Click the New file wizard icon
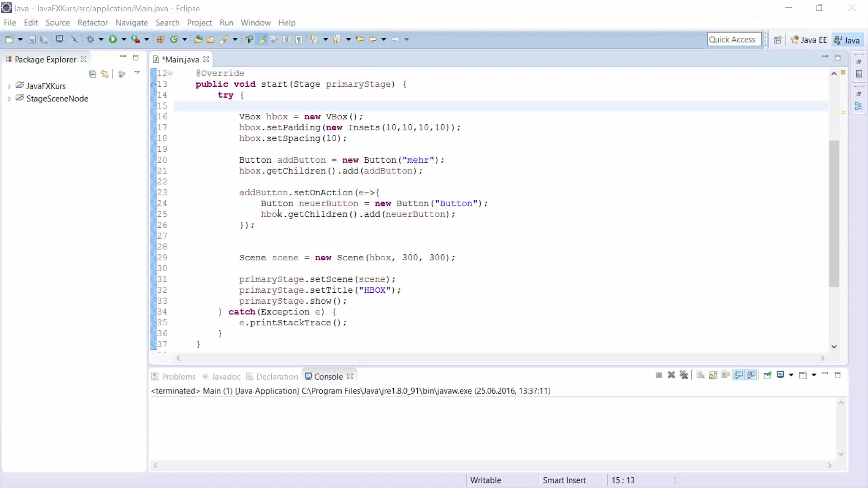868x488 pixels. tap(9, 39)
